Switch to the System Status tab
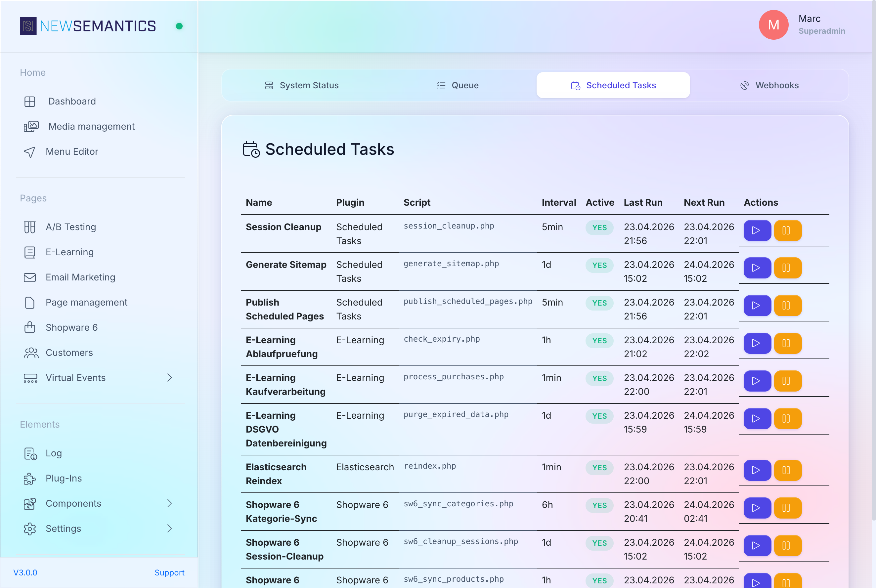The width and height of the screenshot is (876, 588). (x=302, y=85)
